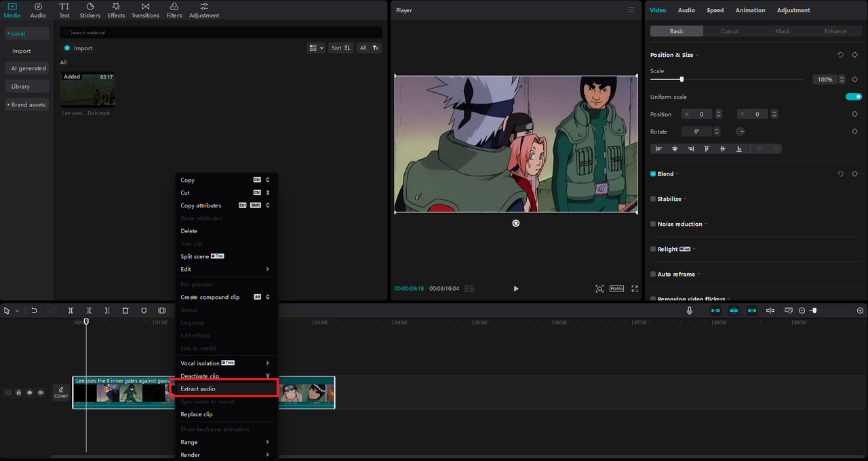Open the All filter dropdown

click(370, 48)
